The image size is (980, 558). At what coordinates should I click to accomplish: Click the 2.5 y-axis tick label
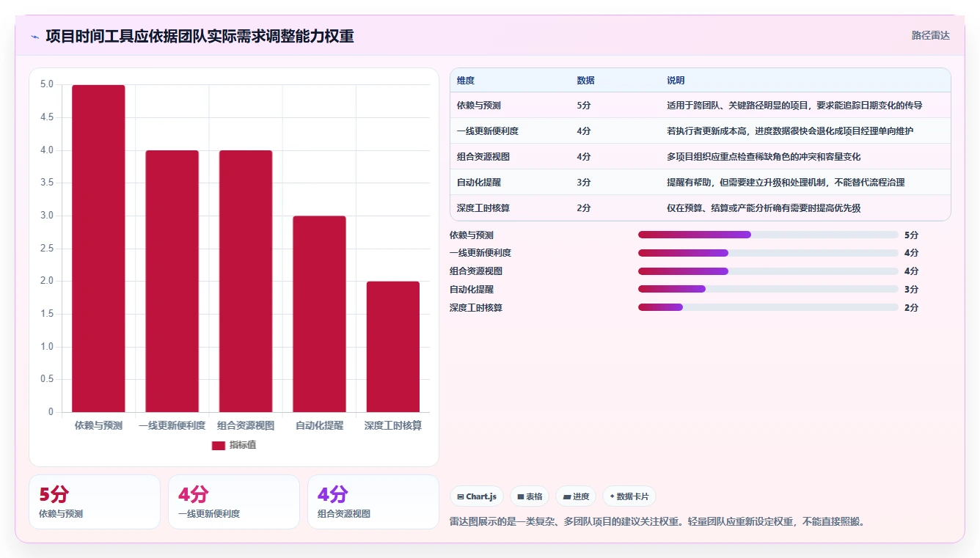(x=47, y=249)
